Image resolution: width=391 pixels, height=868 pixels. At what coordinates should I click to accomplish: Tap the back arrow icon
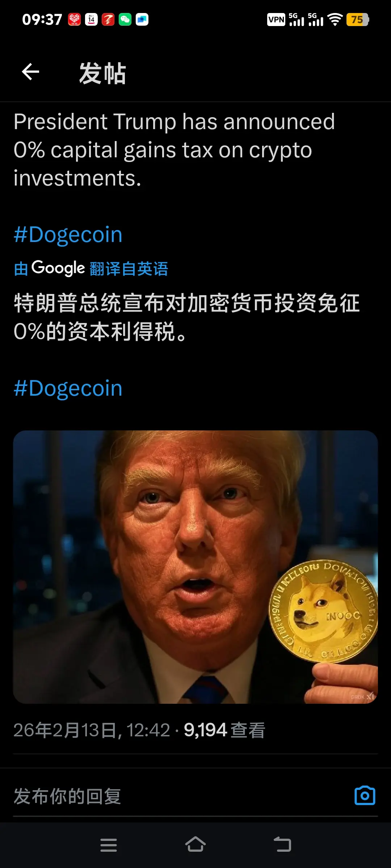(30, 72)
